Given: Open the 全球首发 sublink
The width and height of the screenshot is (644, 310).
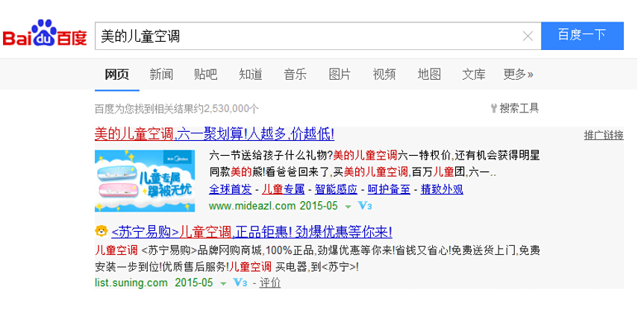Looking at the screenshot, I should tap(231, 189).
